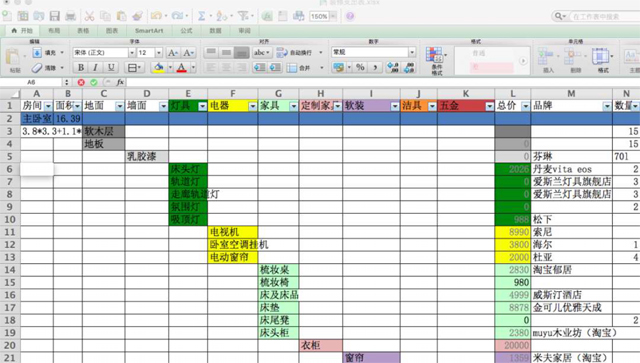Click the fill color paint bucket icon
This screenshot has width=640, height=363.
(159, 67)
